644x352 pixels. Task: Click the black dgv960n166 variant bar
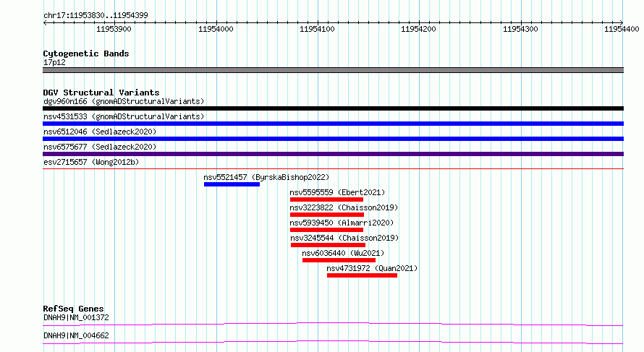pyautogui.click(x=333, y=108)
